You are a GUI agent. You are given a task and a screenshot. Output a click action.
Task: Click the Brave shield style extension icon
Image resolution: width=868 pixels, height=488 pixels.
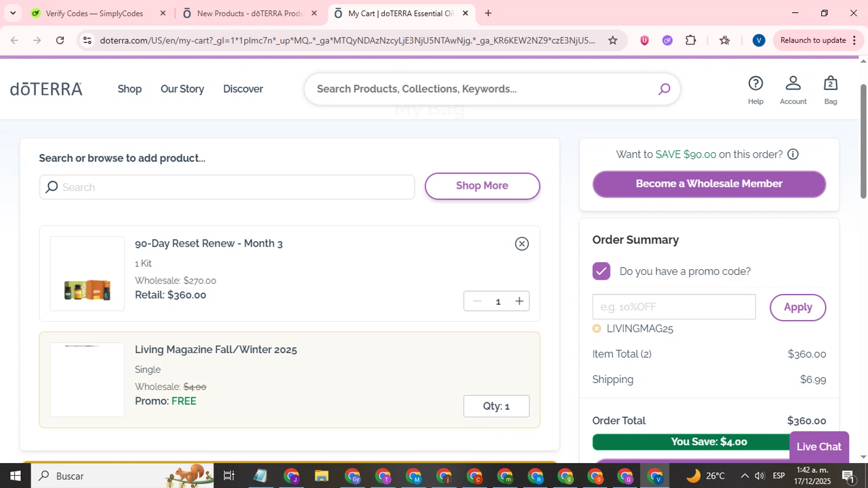[644, 41]
